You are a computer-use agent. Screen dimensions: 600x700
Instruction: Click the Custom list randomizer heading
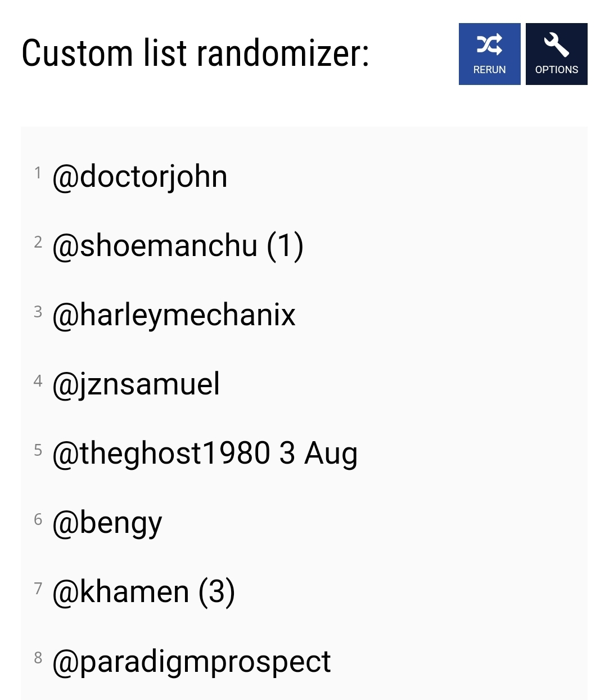pos(195,53)
